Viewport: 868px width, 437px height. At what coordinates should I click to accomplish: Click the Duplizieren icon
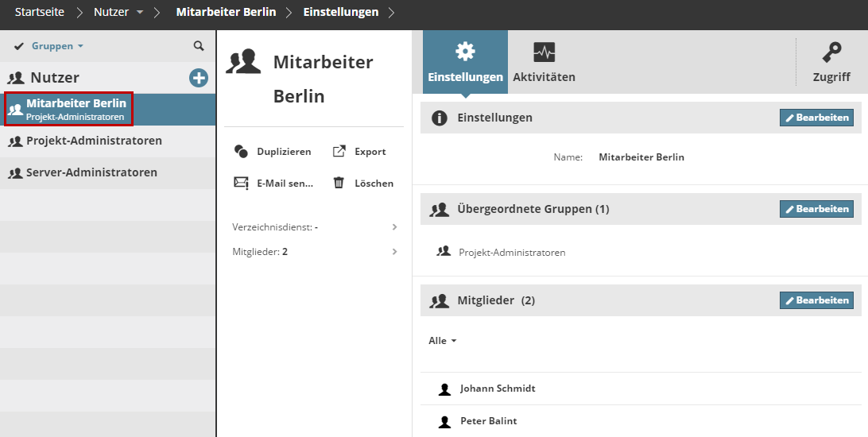click(241, 152)
